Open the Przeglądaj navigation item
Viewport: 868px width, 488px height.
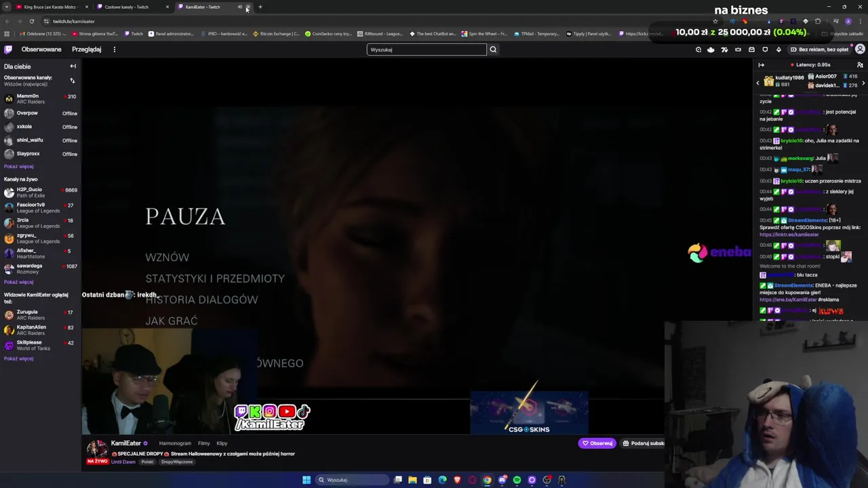pyautogui.click(x=87, y=49)
